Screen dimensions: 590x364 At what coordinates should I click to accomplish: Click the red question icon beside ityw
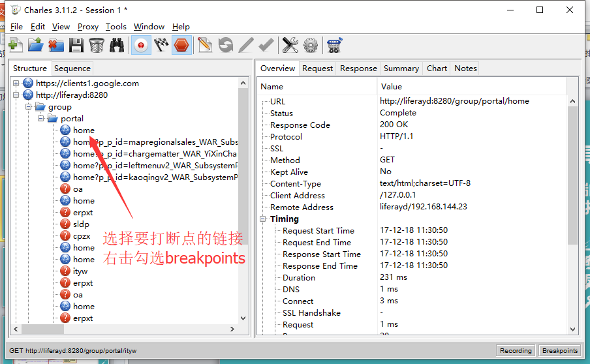coord(65,271)
